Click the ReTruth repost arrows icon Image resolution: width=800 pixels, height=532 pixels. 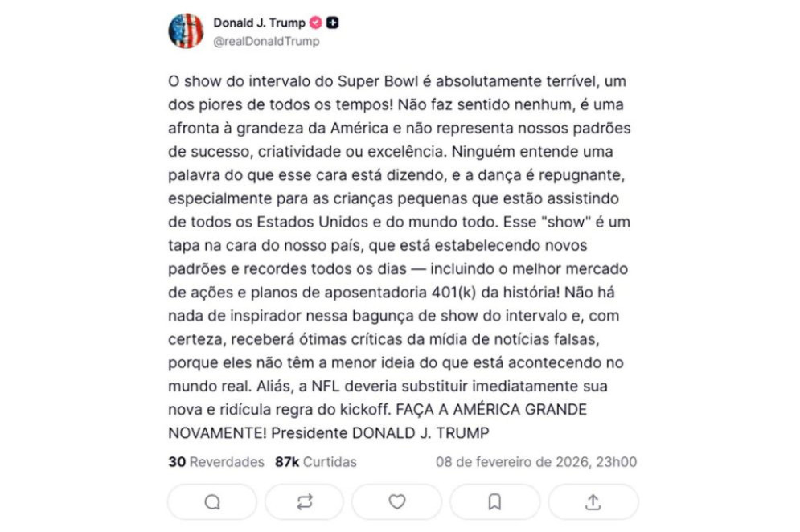point(304,501)
